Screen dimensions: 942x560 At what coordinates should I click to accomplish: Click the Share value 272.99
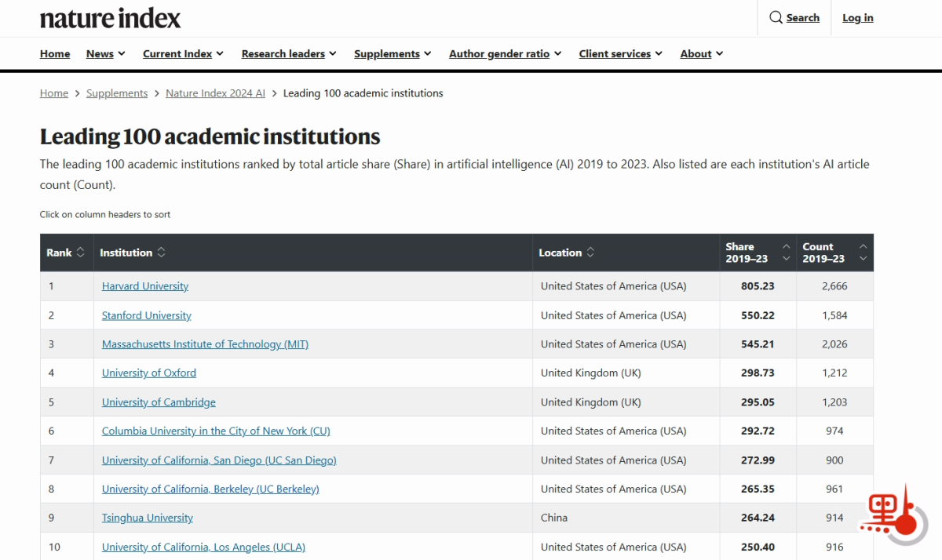point(758,460)
